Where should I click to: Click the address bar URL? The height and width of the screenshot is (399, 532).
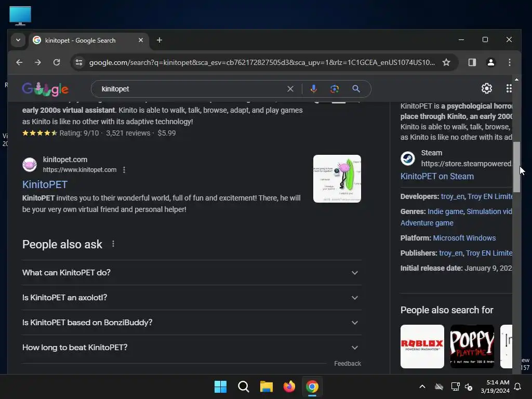(262, 62)
